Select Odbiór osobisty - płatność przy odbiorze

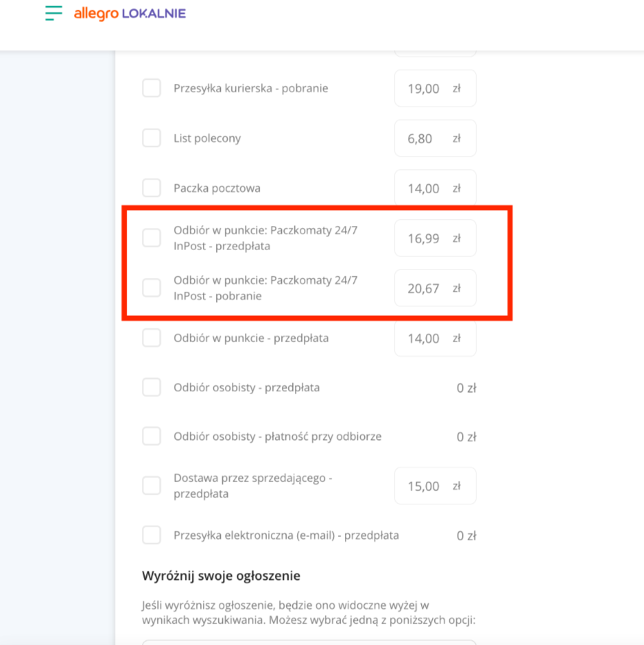click(152, 436)
